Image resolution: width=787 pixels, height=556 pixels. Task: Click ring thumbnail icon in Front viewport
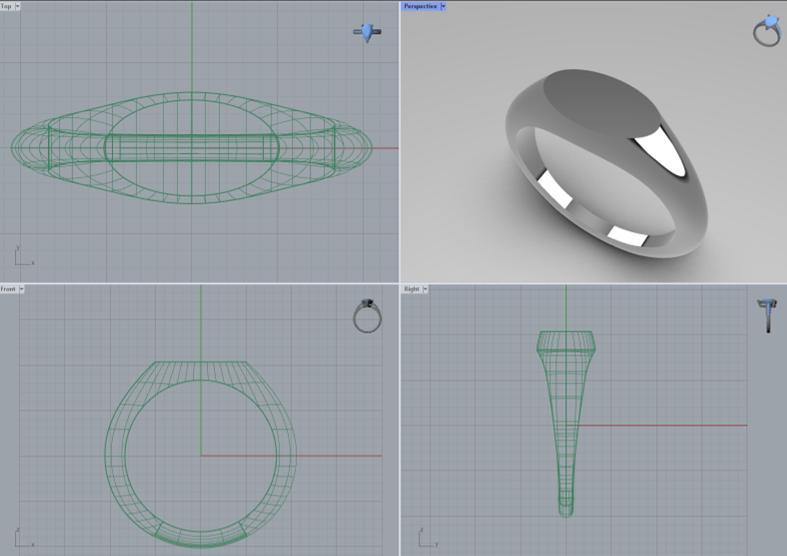coord(367,316)
